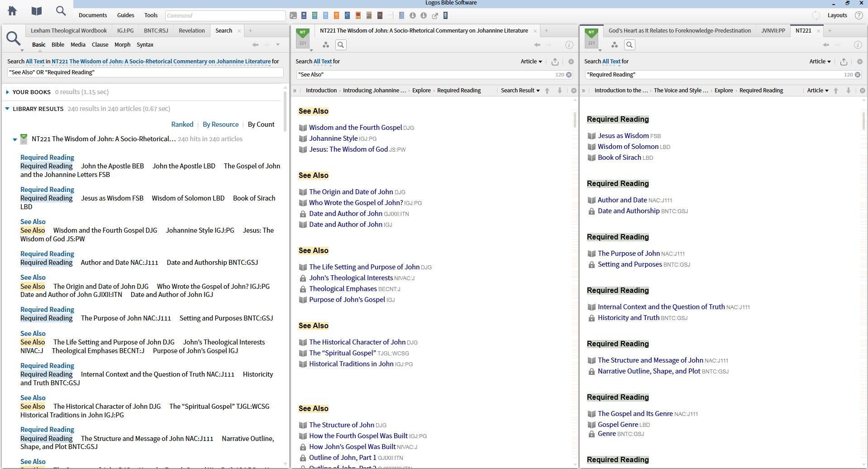Open the info icon in right panel

pos(858,45)
